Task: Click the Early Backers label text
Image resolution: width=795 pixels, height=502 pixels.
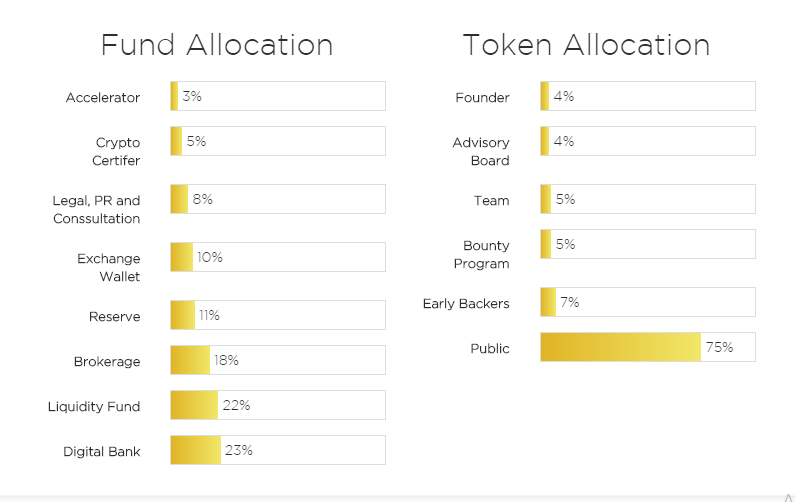Action: pos(466,303)
